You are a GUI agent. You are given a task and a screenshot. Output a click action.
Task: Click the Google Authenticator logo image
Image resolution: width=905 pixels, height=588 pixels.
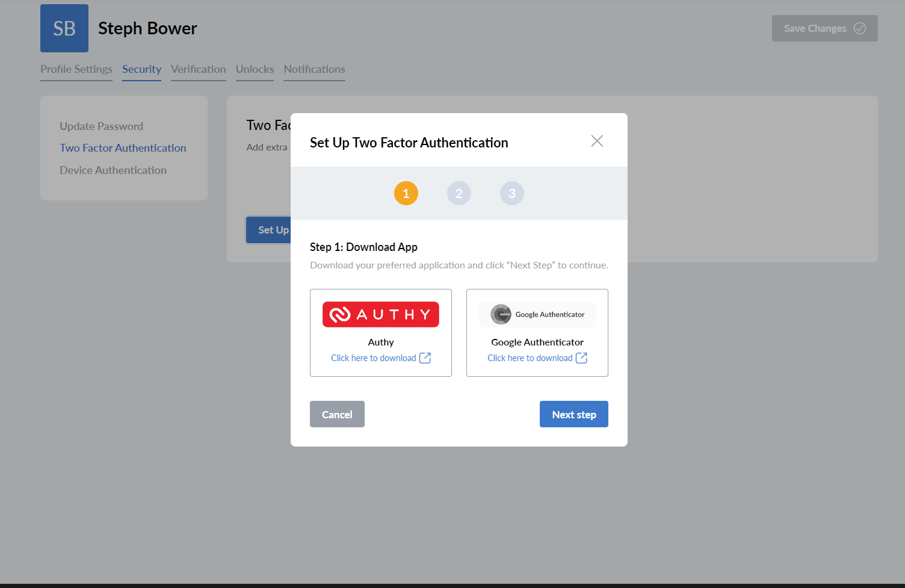[537, 314]
